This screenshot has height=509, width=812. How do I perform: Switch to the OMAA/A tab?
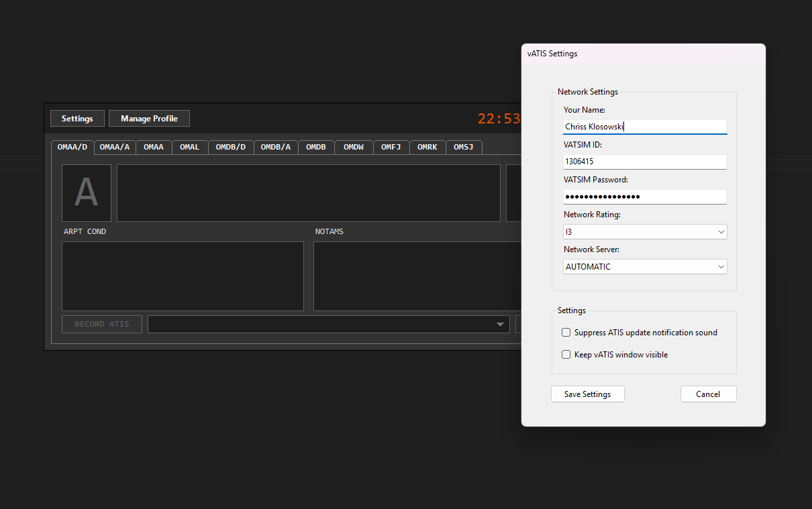pos(115,147)
